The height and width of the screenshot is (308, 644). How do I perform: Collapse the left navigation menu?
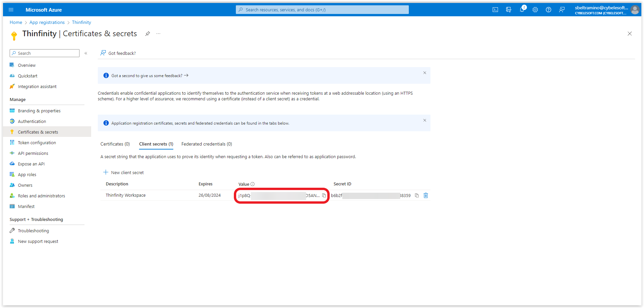(x=86, y=53)
